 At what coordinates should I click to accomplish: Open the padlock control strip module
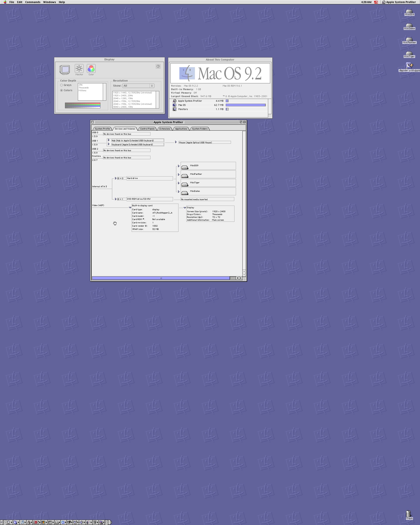(29, 522)
